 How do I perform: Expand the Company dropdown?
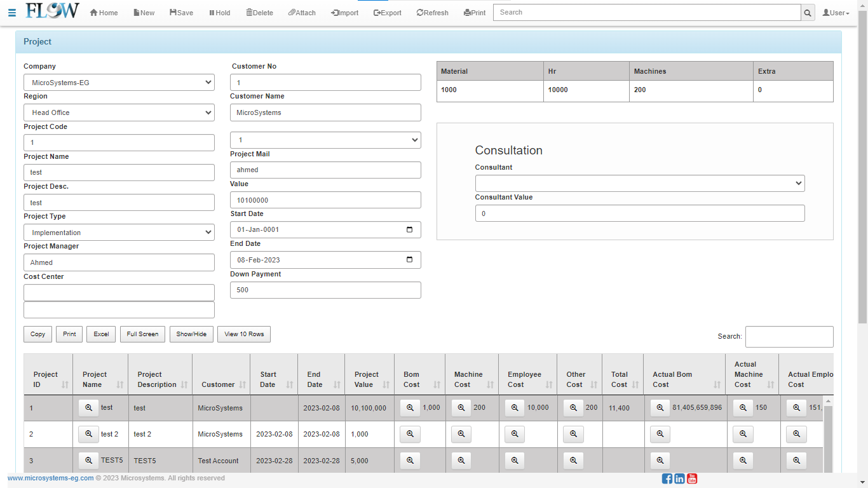119,83
